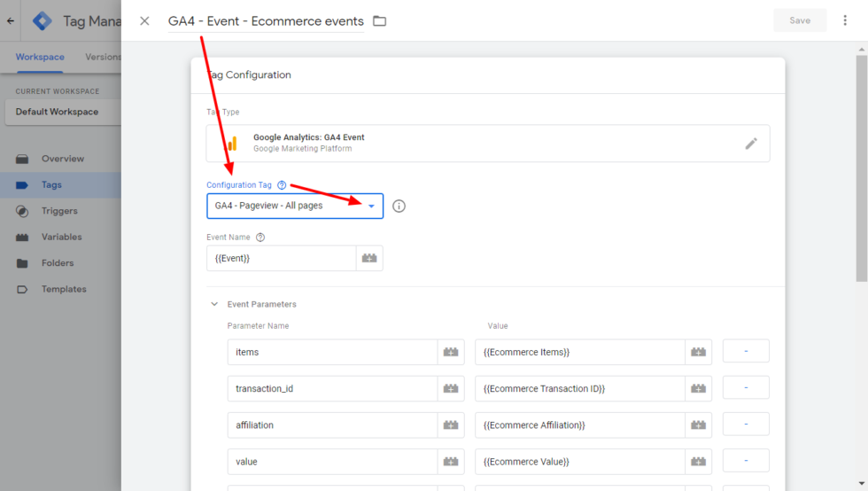The height and width of the screenshot is (491, 868).
Task: Open Overview in the sidebar
Action: [61, 159]
